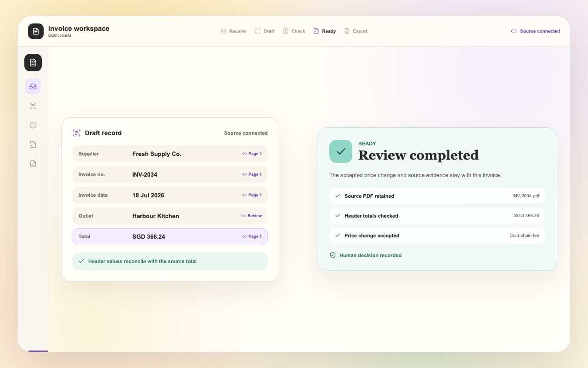Select the dark document icon in the sidebar
This screenshot has width=588, height=368.
(x=33, y=63)
